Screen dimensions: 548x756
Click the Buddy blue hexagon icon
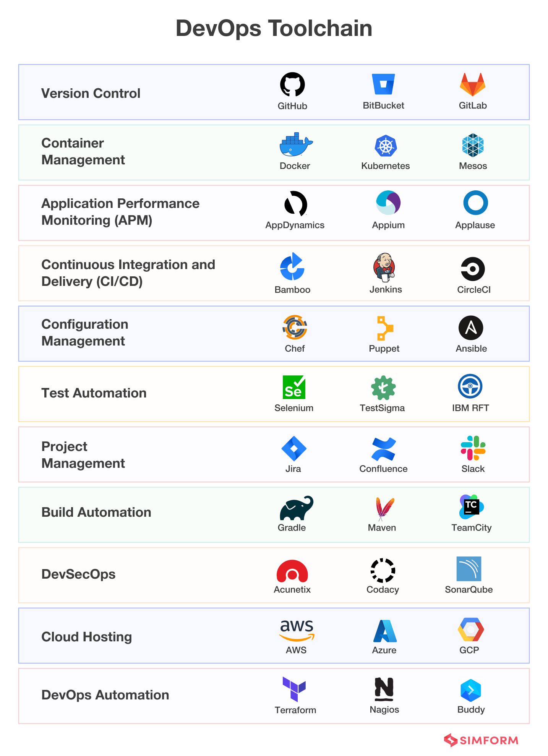pos(471,691)
